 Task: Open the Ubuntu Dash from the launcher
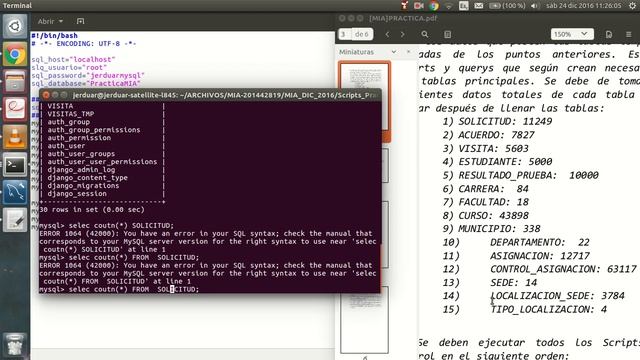pos(15,27)
